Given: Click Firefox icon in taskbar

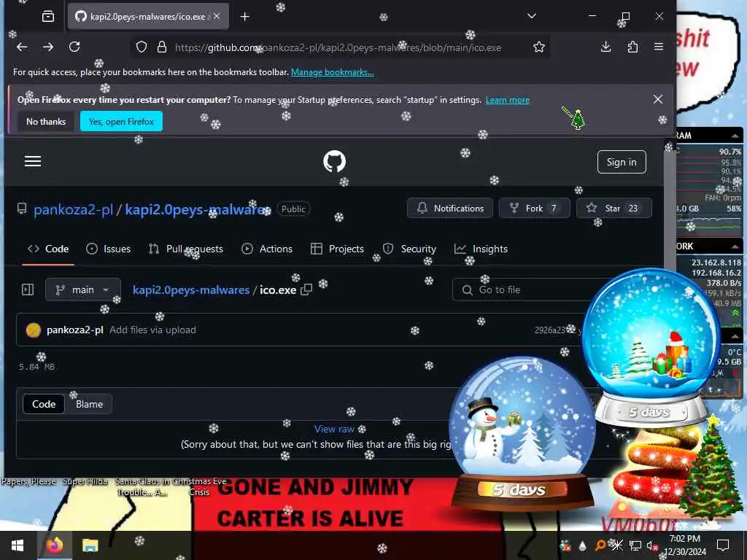Looking at the screenshot, I should click(x=54, y=545).
